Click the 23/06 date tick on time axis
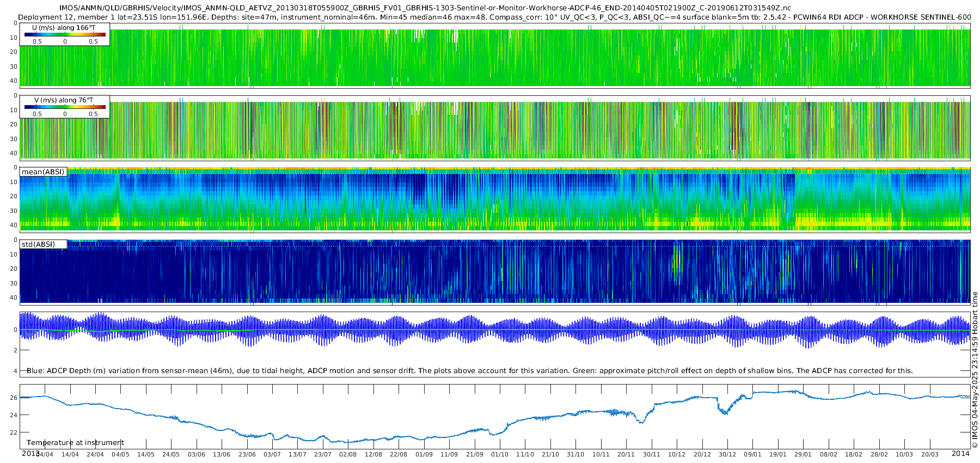 (247, 454)
